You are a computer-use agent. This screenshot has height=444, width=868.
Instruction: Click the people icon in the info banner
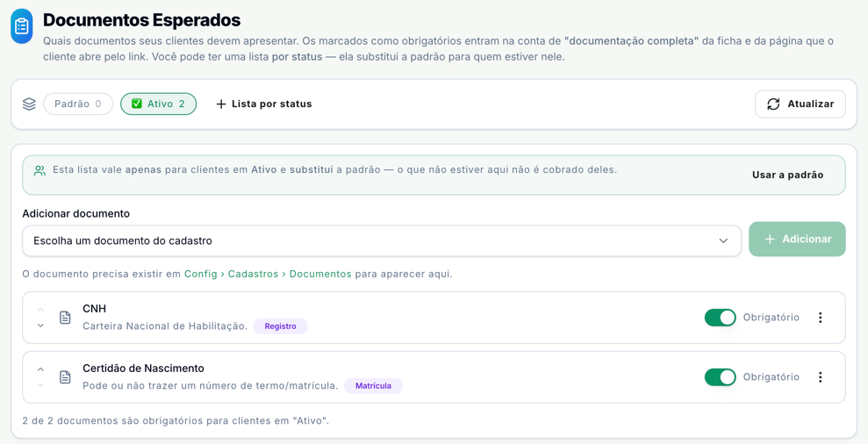coord(39,170)
